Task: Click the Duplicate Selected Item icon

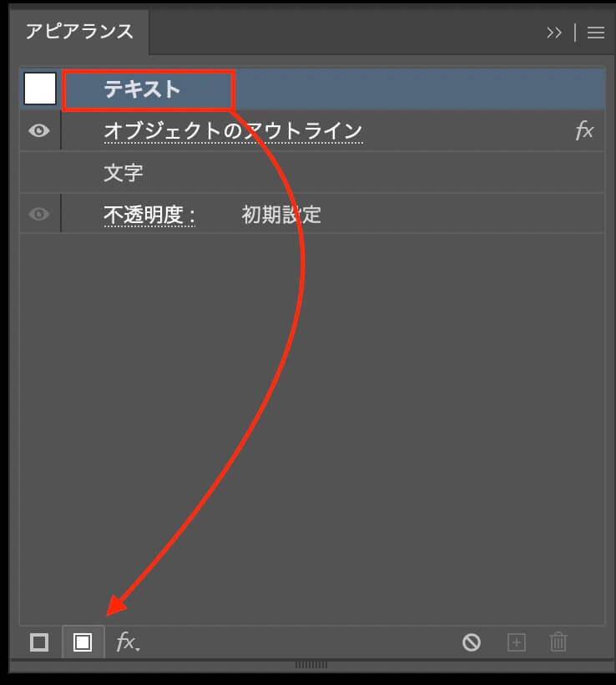Action: tap(517, 642)
